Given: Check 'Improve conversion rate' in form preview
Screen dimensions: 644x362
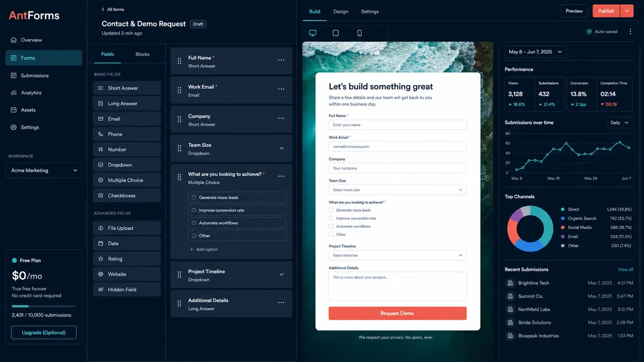Looking at the screenshot, I should [x=331, y=218].
